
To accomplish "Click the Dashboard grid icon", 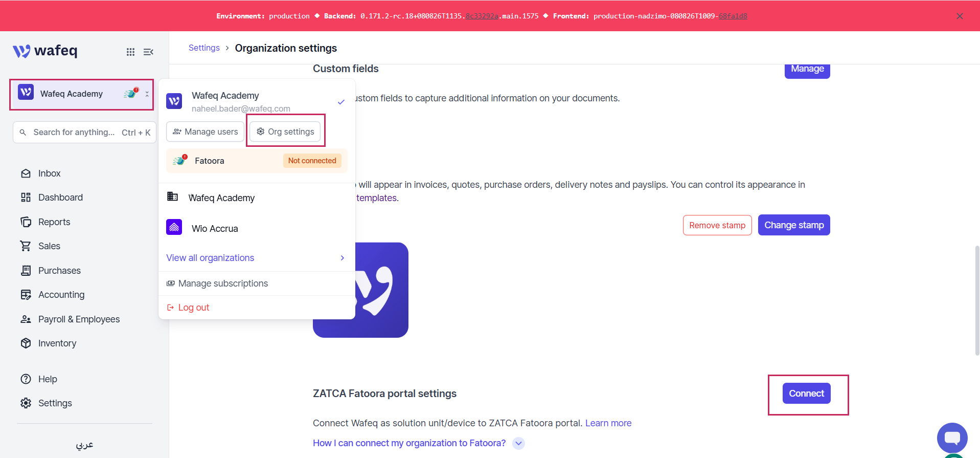I will pyautogui.click(x=26, y=198).
